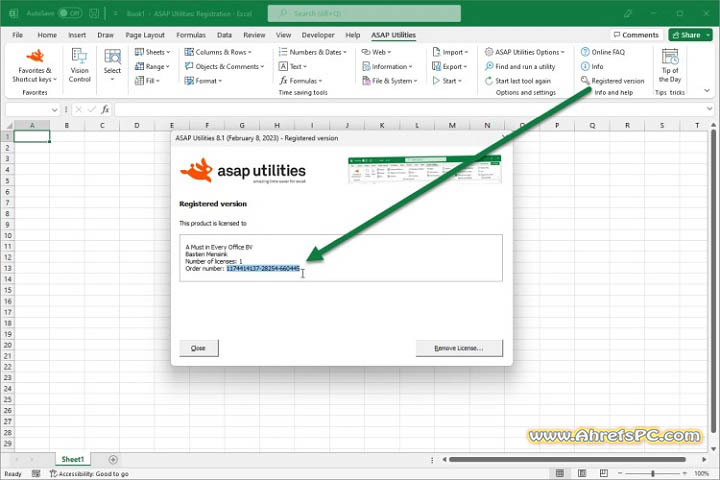Open Numbers & Dates menu
Viewport: 720px width, 480px height.
point(313,52)
